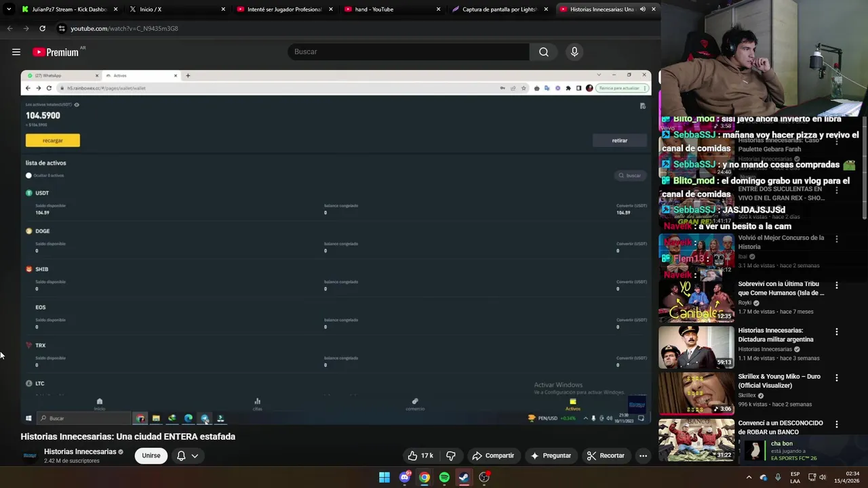Viewport: 868px width, 488px height.
Task: Open Chrome from the taskbar
Action: click(425, 477)
